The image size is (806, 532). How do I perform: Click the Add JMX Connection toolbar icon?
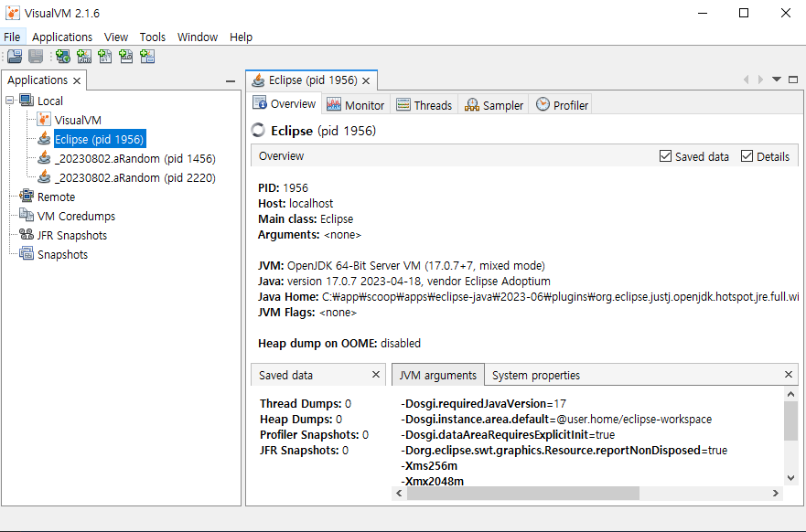pos(84,56)
